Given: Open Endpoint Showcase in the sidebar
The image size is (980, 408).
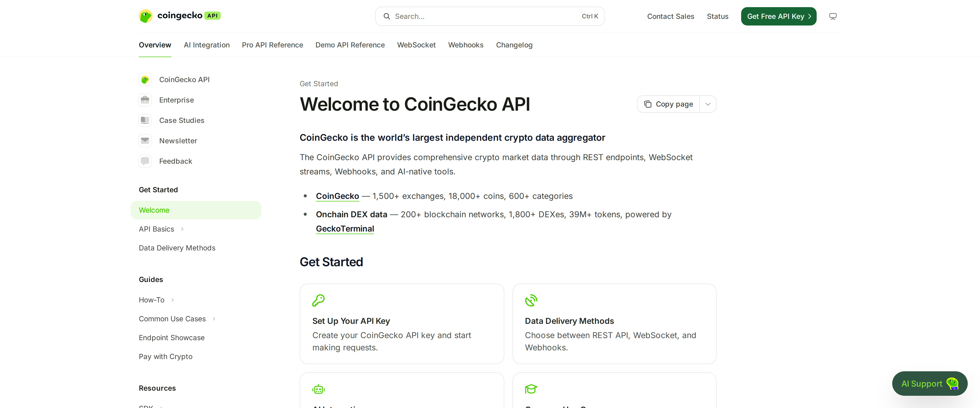Looking at the screenshot, I should click(x=171, y=338).
